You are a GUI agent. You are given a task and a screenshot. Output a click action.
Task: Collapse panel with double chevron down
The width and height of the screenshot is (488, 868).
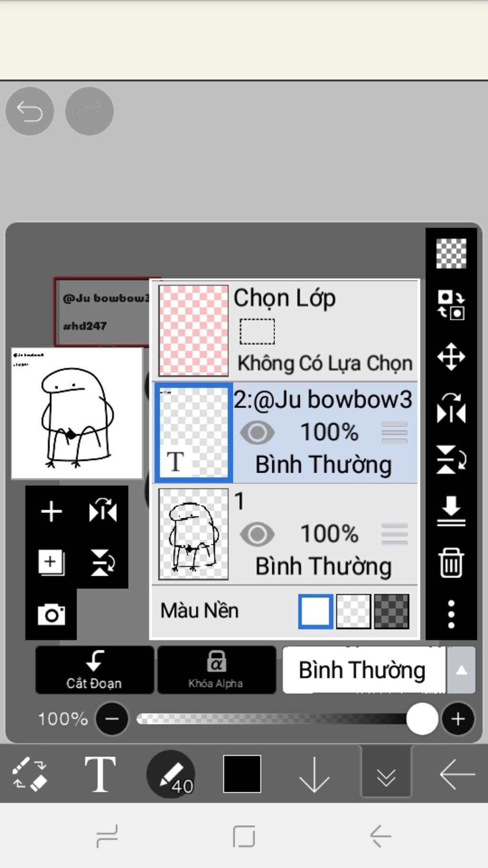(386, 773)
